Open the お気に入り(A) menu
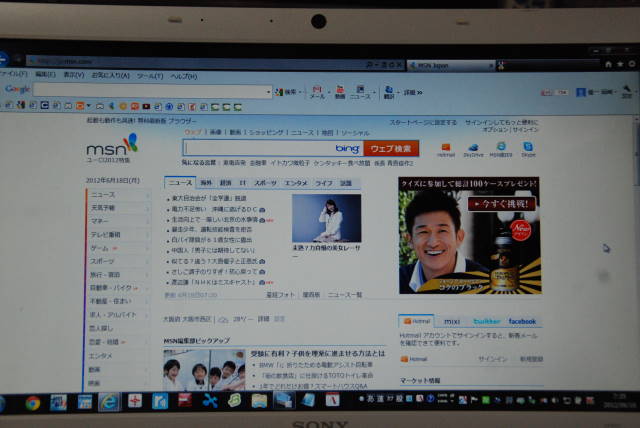 [110, 75]
